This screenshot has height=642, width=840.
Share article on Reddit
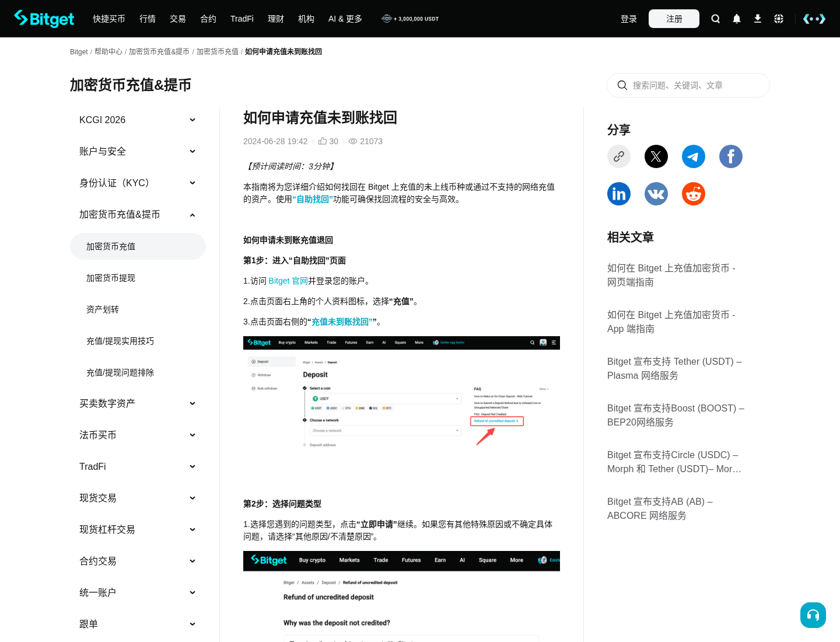click(694, 194)
